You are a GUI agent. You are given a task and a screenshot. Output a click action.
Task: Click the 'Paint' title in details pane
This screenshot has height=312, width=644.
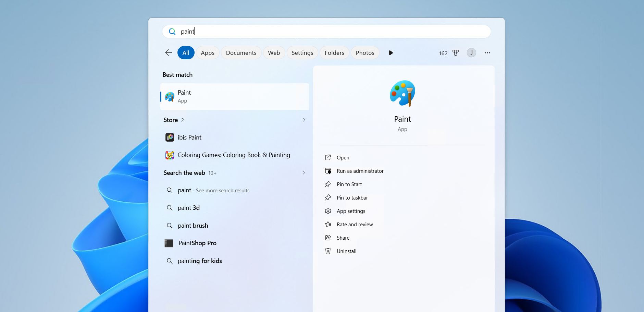pyautogui.click(x=402, y=119)
